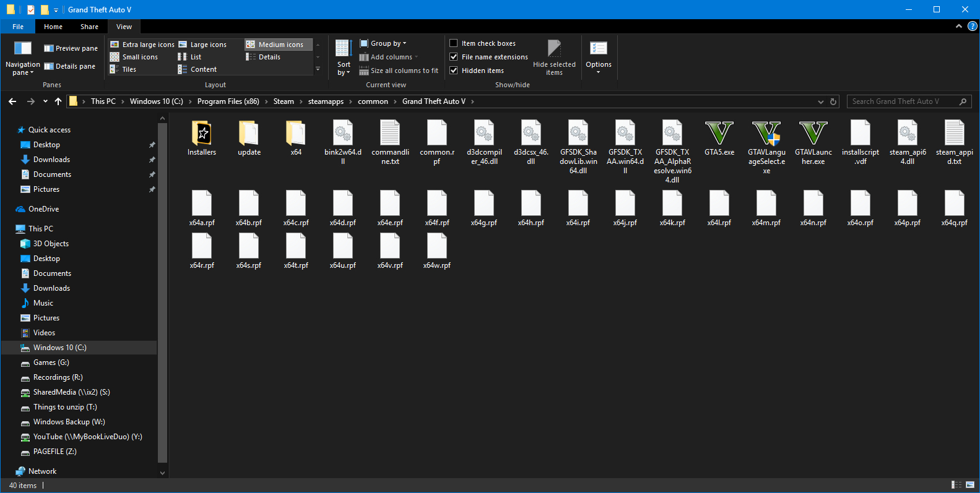Select x64w.rpf file

(437, 251)
